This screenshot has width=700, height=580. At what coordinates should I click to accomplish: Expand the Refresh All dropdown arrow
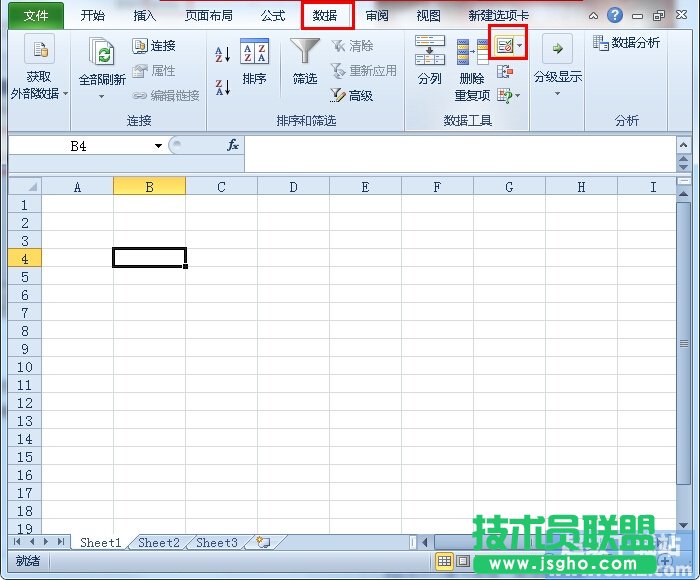pos(102,96)
